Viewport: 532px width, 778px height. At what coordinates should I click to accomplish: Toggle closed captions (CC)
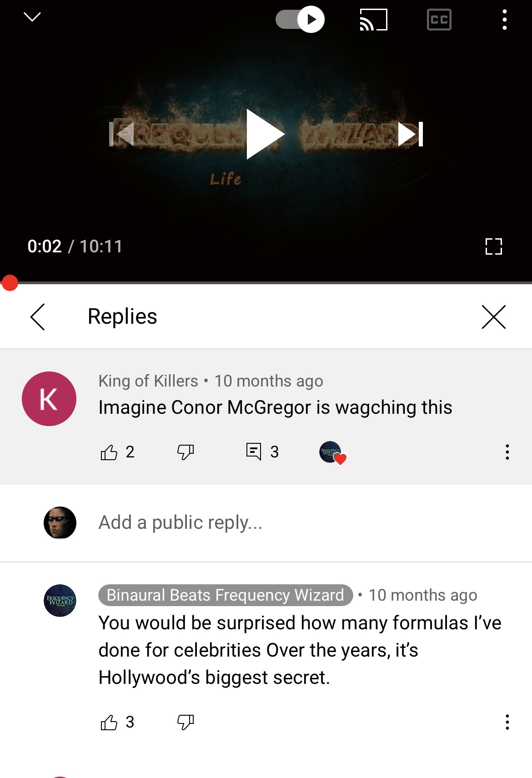(x=439, y=20)
